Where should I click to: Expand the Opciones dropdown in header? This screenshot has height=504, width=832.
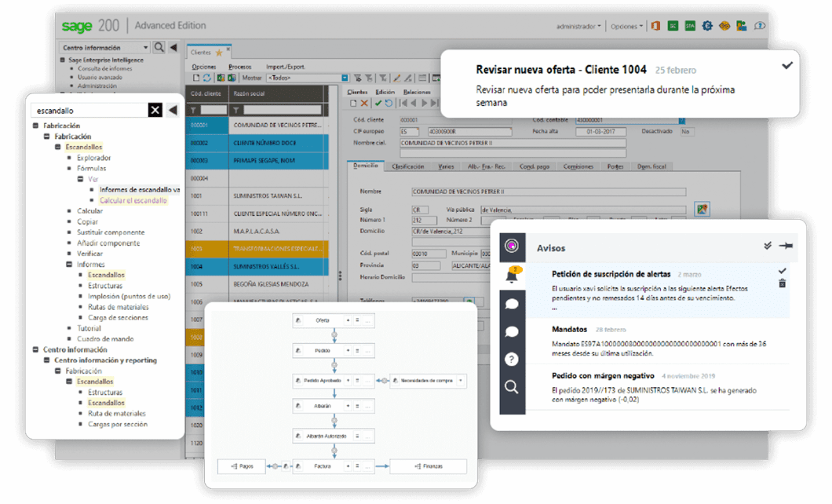tap(626, 26)
